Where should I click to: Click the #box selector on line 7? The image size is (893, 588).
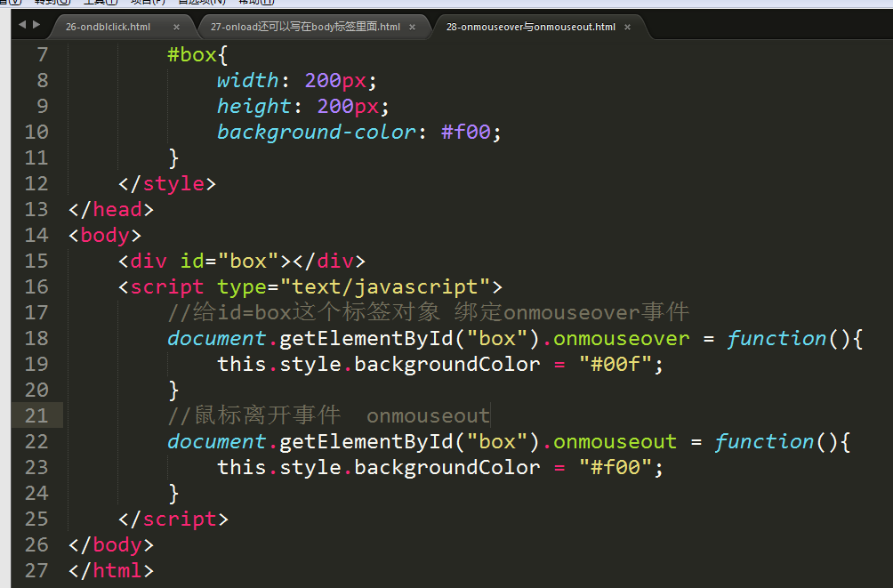click(x=192, y=54)
